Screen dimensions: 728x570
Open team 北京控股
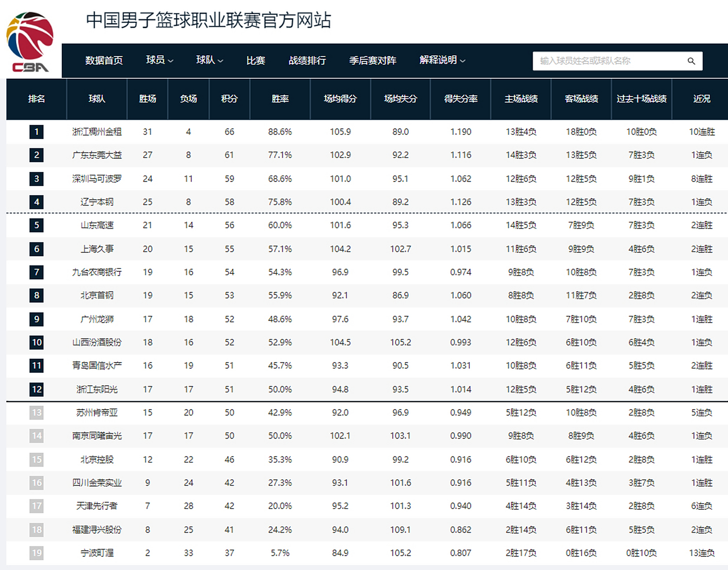(x=97, y=460)
